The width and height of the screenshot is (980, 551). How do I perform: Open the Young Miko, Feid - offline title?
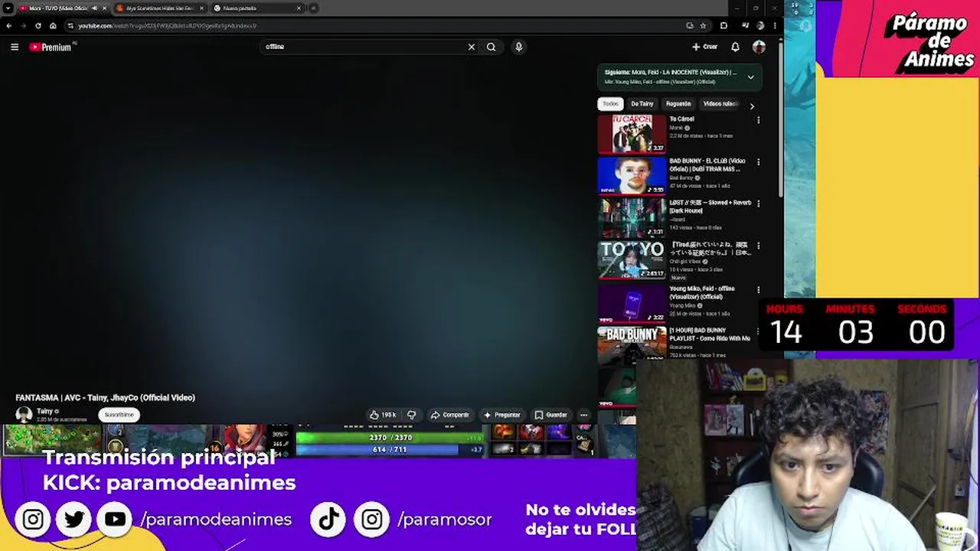(703, 292)
